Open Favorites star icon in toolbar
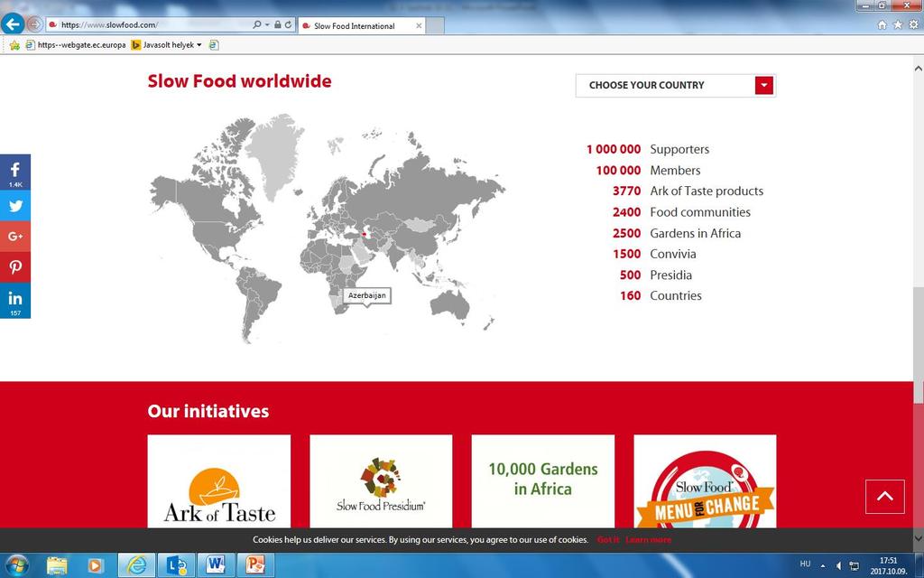The height and width of the screenshot is (578, 924). coord(898,24)
